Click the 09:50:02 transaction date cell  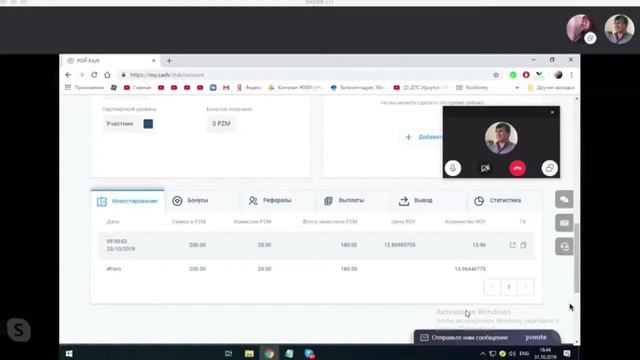121,245
